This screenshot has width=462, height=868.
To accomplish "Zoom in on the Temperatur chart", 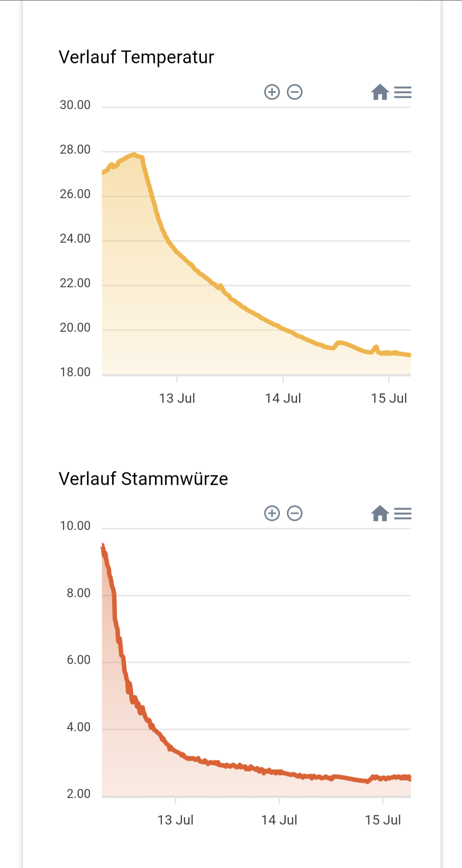I will (x=272, y=92).
